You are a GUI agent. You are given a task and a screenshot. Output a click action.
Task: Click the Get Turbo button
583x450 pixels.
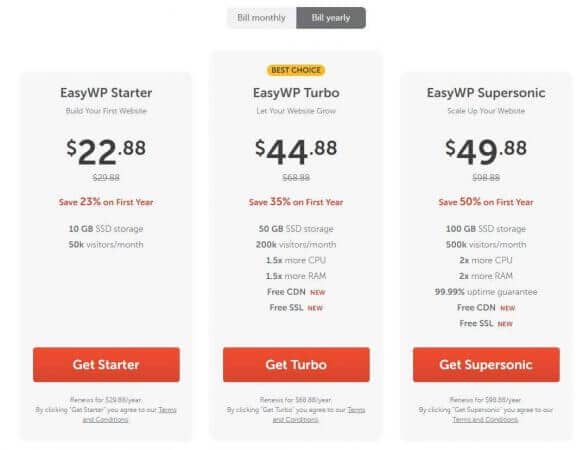296,364
